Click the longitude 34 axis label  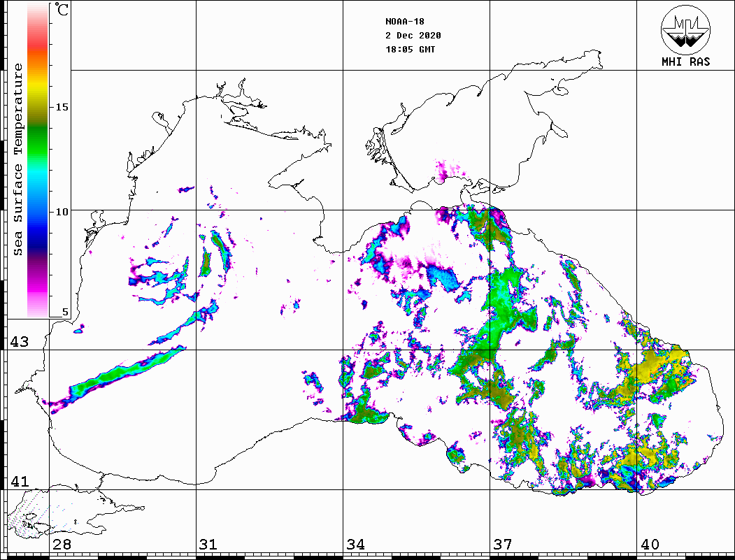355,545
